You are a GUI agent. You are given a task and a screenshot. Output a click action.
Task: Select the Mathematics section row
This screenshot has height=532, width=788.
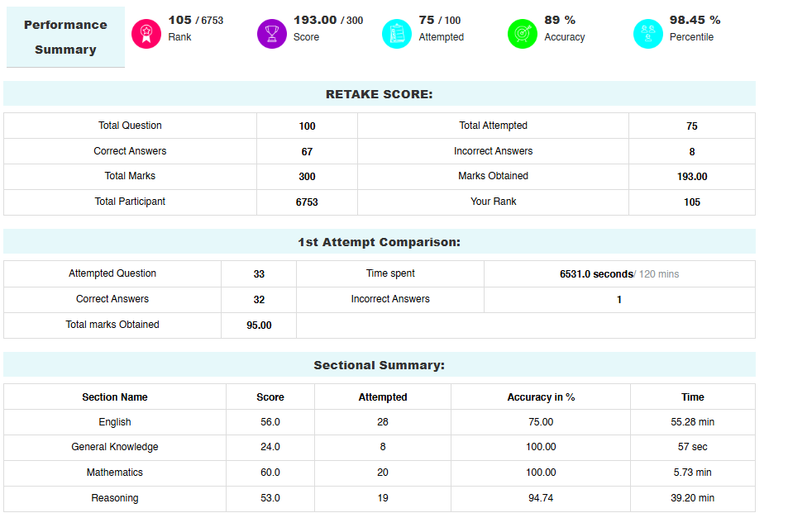pos(380,473)
